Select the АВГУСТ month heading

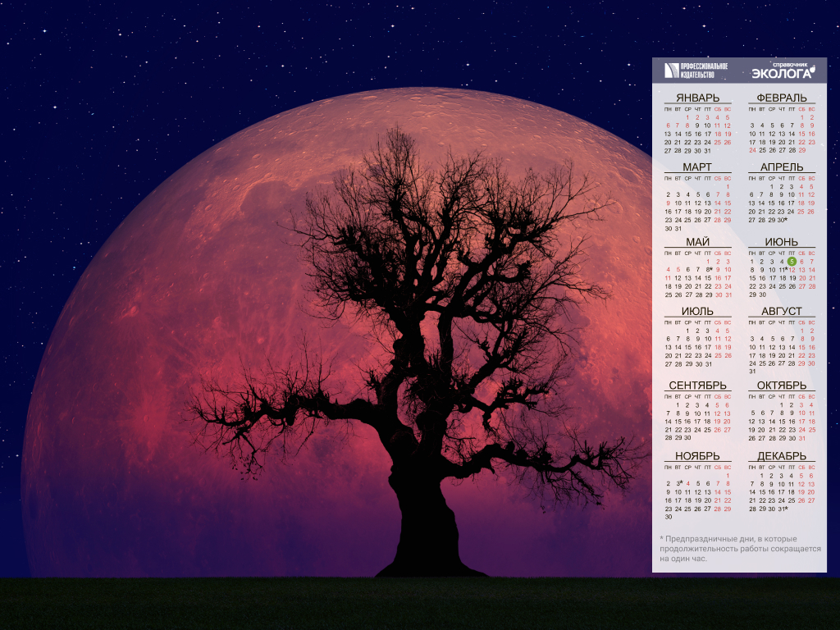(x=782, y=311)
